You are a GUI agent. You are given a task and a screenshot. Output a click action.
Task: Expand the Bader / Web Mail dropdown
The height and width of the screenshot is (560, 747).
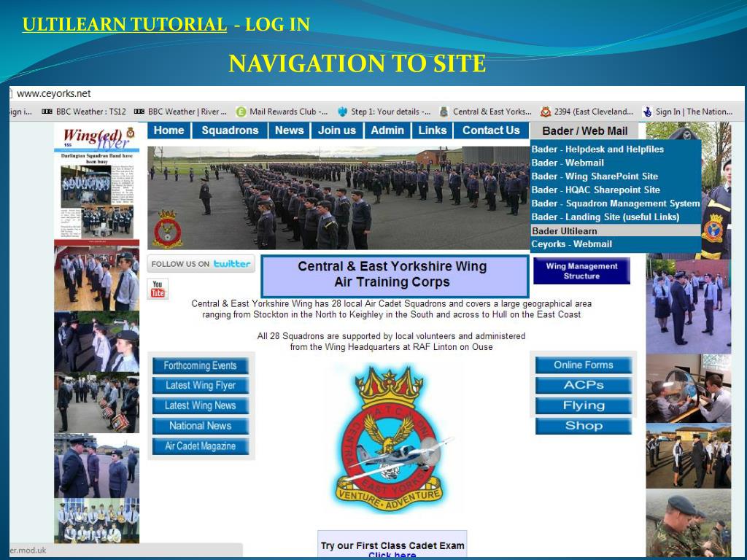[584, 131]
